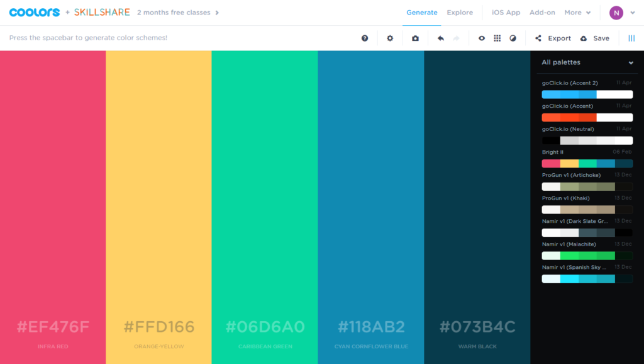
Task: Open the iOS App menu item
Action: 506,13
